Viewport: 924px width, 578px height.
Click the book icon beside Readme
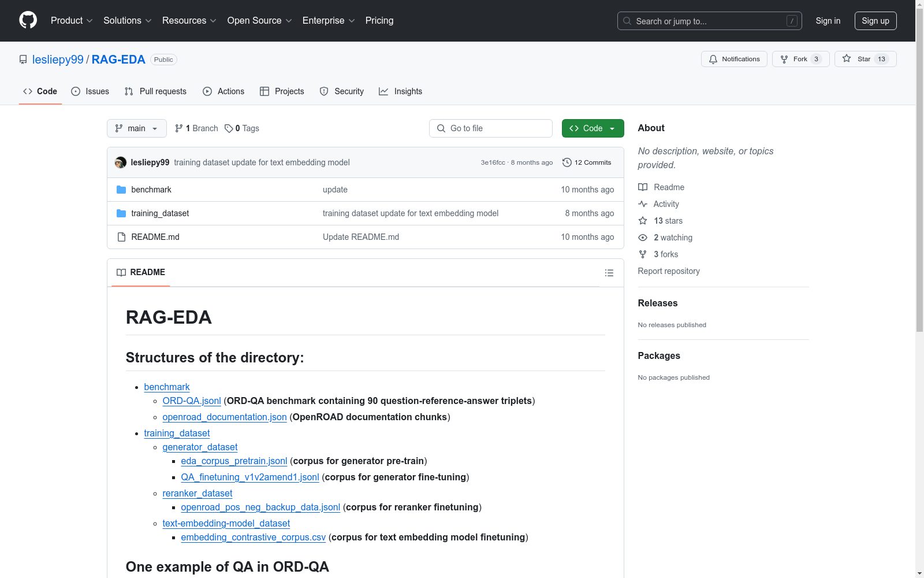[x=643, y=187]
